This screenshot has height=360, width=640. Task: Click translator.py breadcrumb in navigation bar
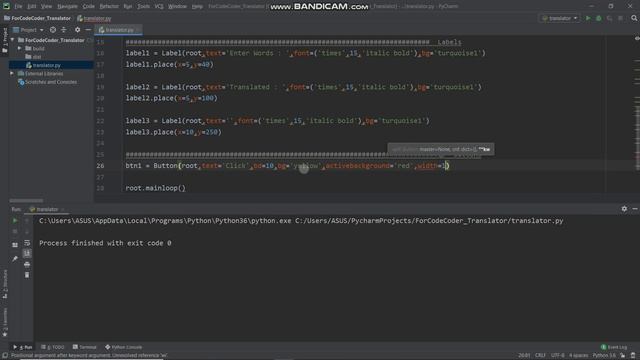pos(94,18)
